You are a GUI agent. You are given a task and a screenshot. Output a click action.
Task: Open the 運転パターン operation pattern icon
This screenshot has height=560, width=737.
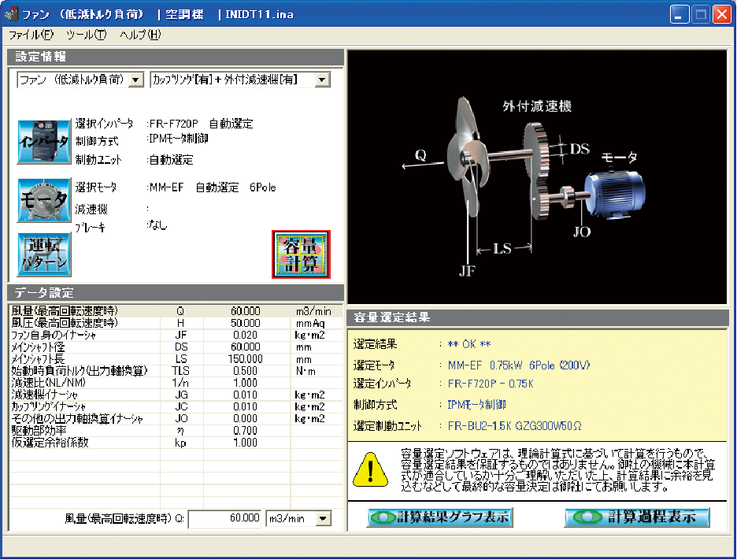pos(43,254)
